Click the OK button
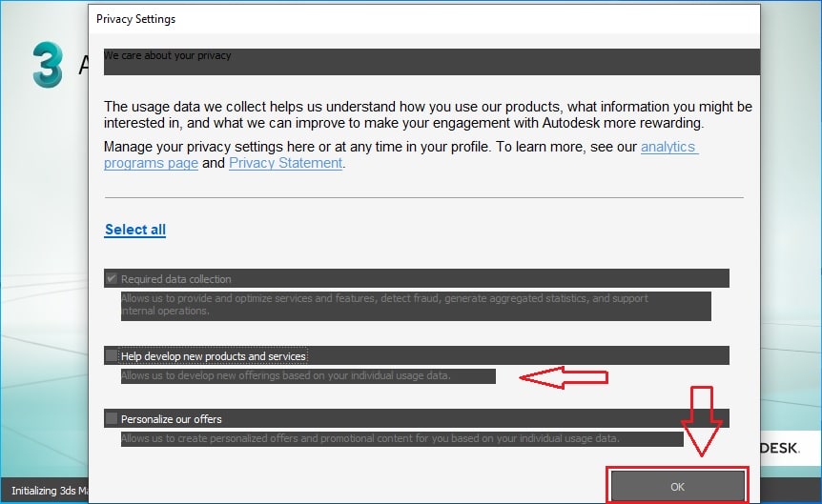This screenshot has width=822, height=504. pos(677,486)
